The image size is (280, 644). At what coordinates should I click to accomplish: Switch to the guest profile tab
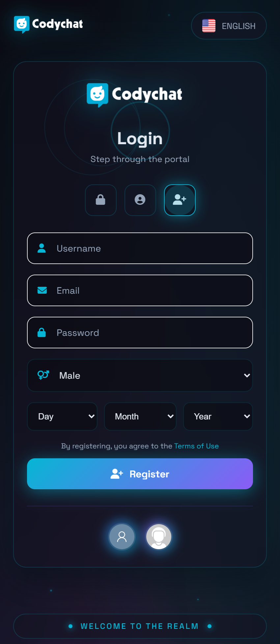[x=140, y=200]
